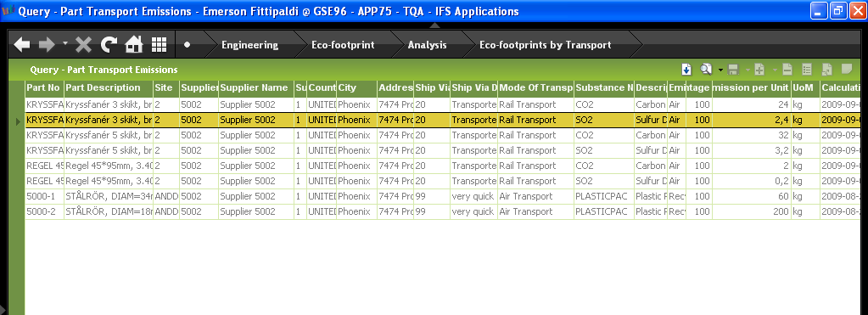Screen dimensions: 868x315
Task: Expand the Search options dropdown arrow
Action: point(720,70)
